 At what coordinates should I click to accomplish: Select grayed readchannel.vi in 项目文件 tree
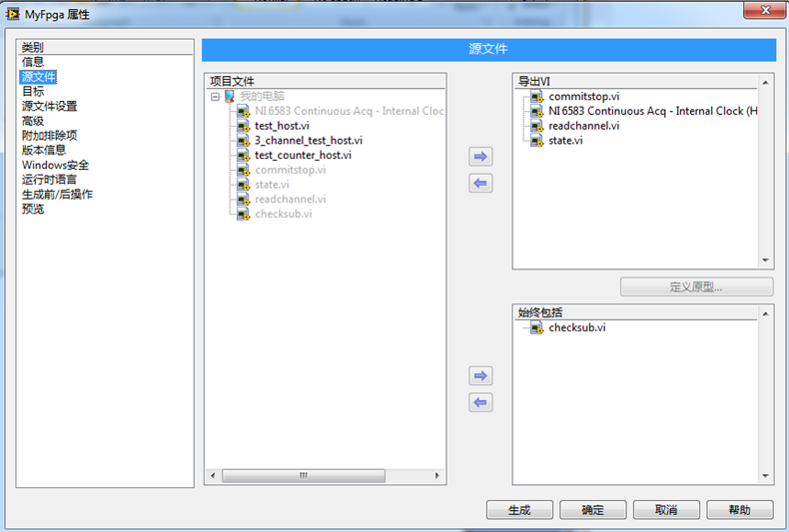pos(291,199)
